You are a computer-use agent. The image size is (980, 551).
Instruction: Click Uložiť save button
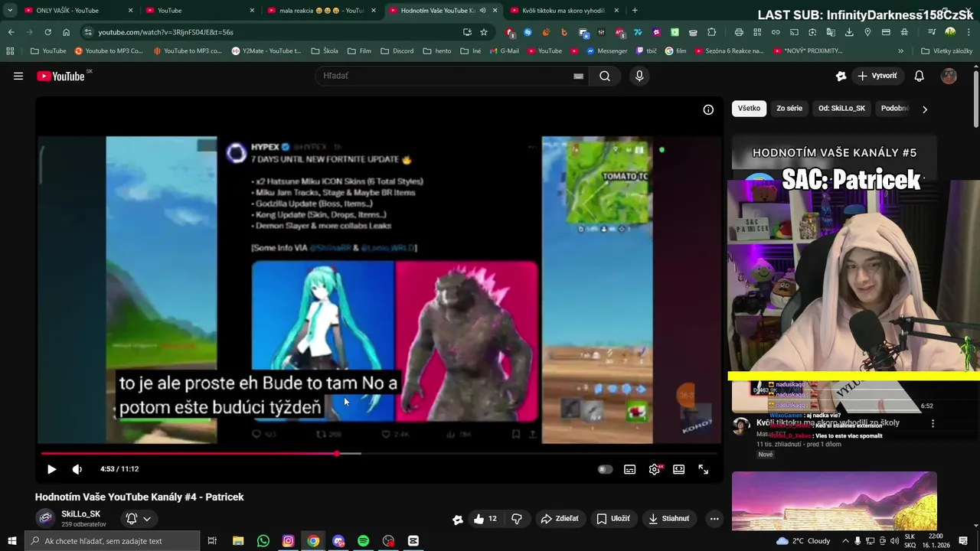point(613,519)
